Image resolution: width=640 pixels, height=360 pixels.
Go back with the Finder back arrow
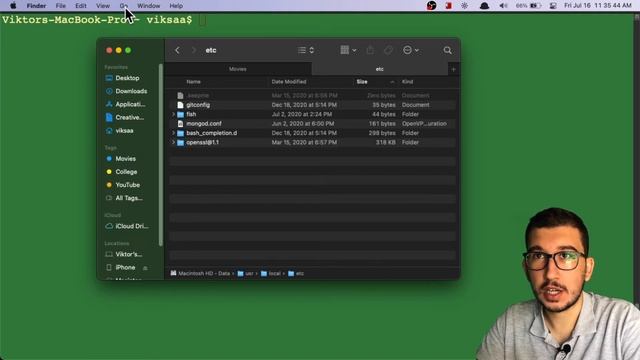click(177, 50)
